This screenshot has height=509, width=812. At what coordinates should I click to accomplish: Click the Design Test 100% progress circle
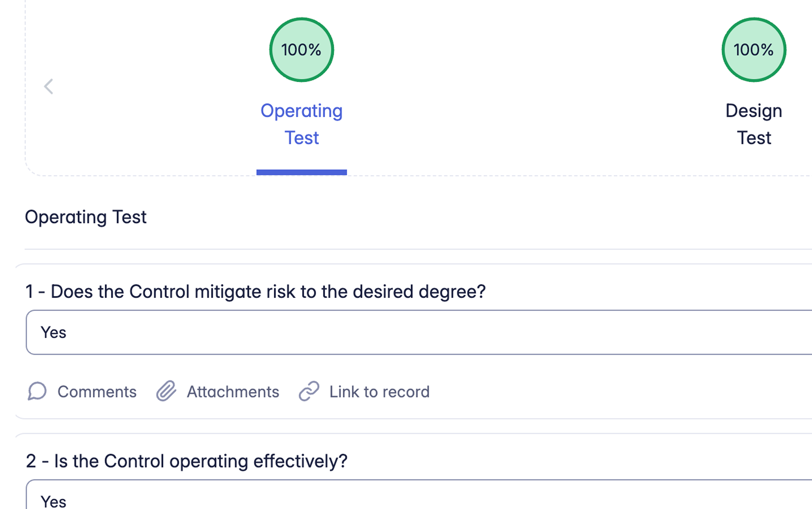[x=753, y=50]
